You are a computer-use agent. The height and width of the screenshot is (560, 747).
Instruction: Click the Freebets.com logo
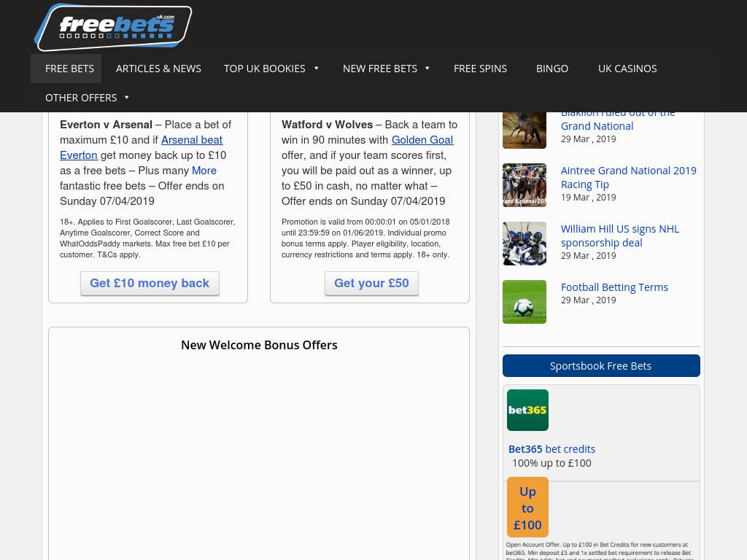[113, 28]
